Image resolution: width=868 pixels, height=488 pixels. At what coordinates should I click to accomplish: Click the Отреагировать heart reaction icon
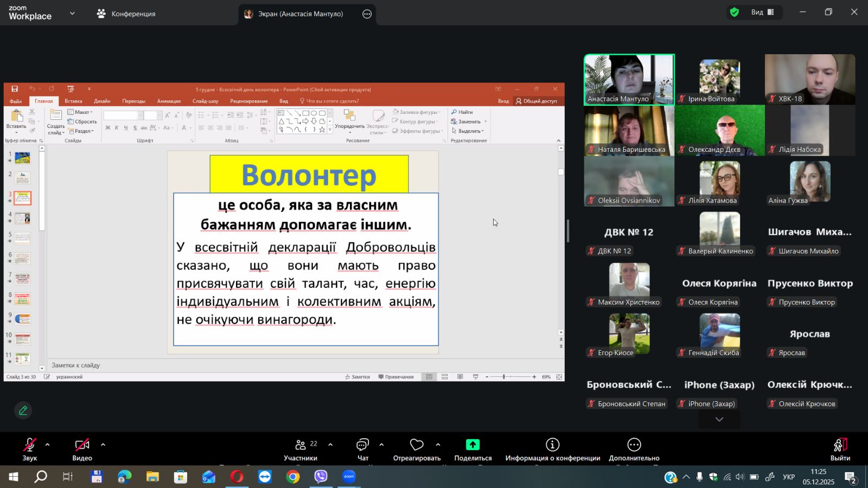point(417,445)
